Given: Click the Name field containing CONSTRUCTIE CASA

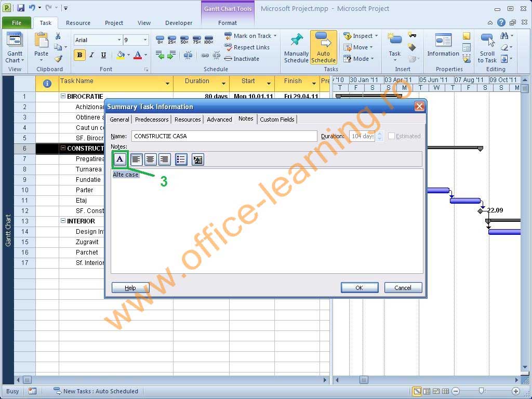Looking at the screenshot, I should (x=224, y=136).
